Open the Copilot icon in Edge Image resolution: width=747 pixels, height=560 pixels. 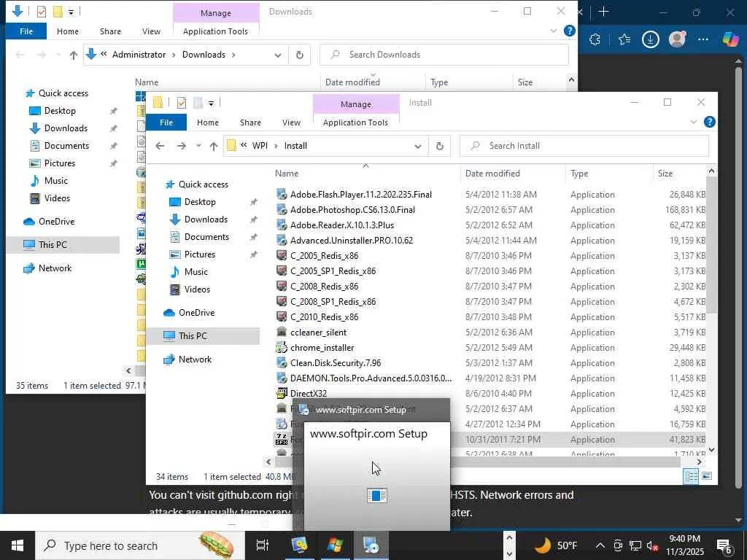click(730, 39)
